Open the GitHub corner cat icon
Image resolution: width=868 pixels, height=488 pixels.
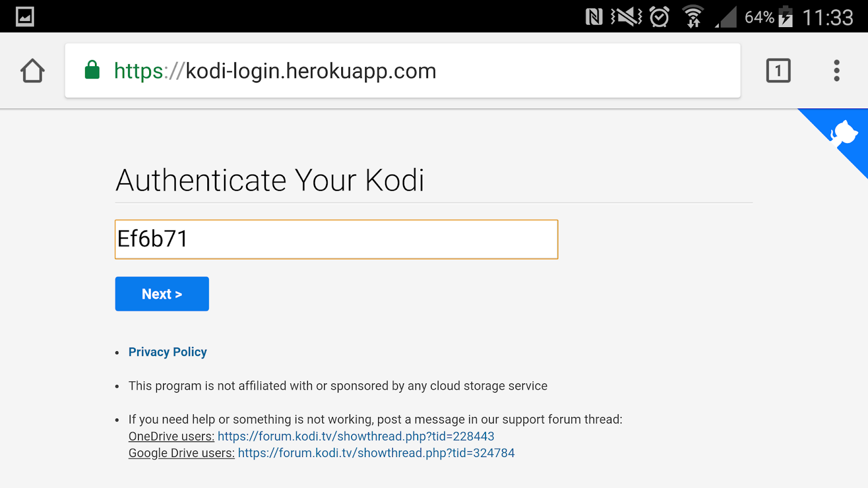click(x=843, y=133)
